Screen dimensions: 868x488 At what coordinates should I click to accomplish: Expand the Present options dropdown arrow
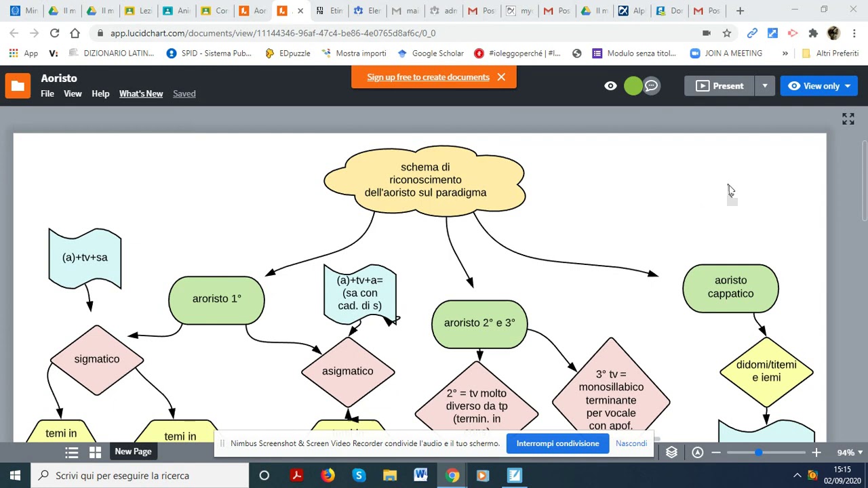pos(764,86)
